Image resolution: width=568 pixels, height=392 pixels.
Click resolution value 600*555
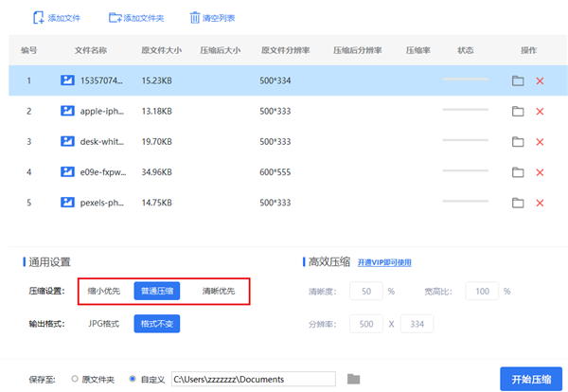tap(275, 172)
